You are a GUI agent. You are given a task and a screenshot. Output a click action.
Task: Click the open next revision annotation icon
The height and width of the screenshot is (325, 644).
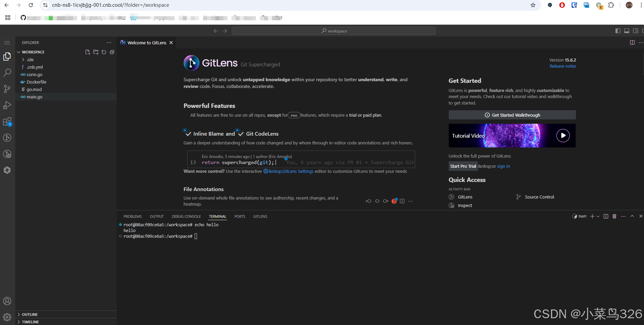385,201
